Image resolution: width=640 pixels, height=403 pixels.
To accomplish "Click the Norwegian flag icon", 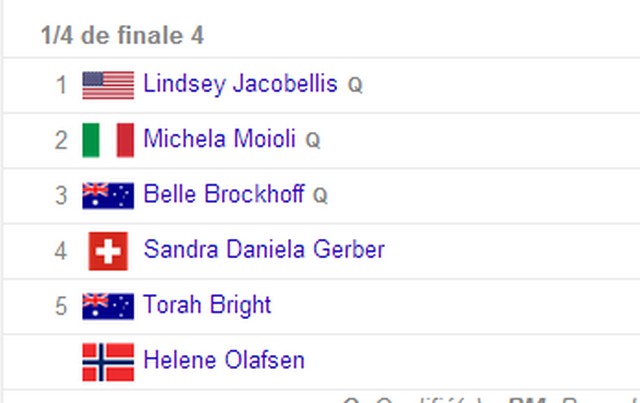I will (x=108, y=362).
